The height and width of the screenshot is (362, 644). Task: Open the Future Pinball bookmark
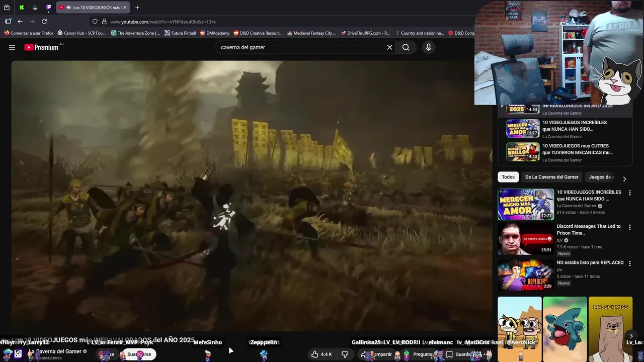click(x=180, y=33)
